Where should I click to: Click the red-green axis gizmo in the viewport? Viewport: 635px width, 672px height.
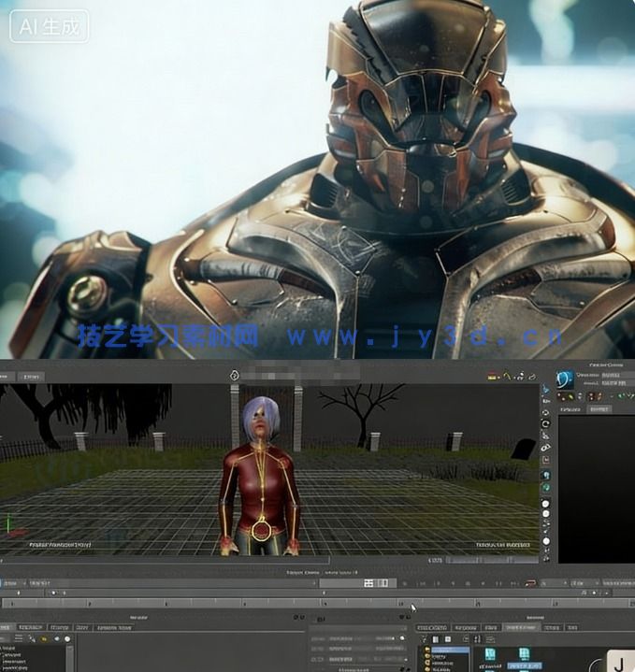point(14,527)
